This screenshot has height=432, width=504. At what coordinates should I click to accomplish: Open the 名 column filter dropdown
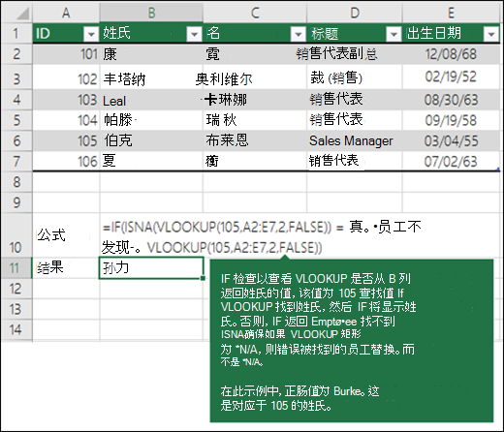(x=298, y=34)
